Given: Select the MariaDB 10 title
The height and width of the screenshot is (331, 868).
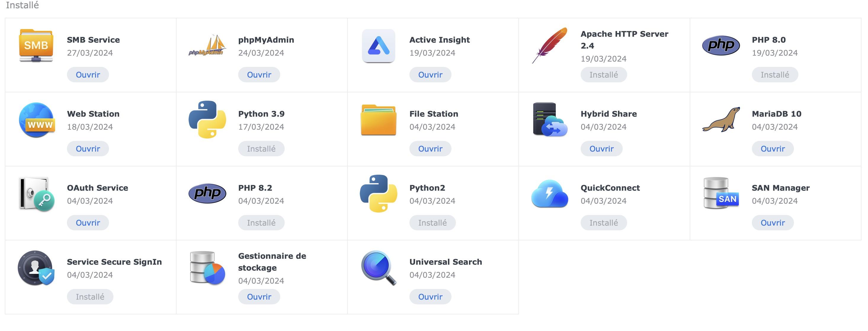Looking at the screenshot, I should (776, 114).
